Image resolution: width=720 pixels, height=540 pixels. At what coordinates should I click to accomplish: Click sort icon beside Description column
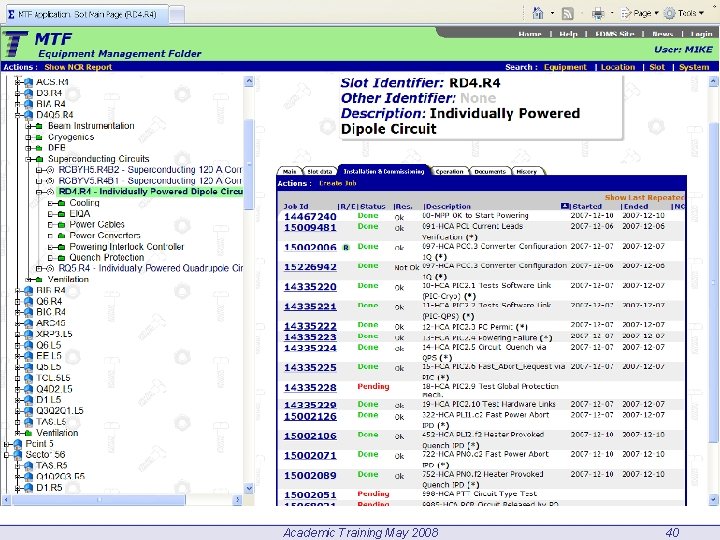tap(565, 206)
